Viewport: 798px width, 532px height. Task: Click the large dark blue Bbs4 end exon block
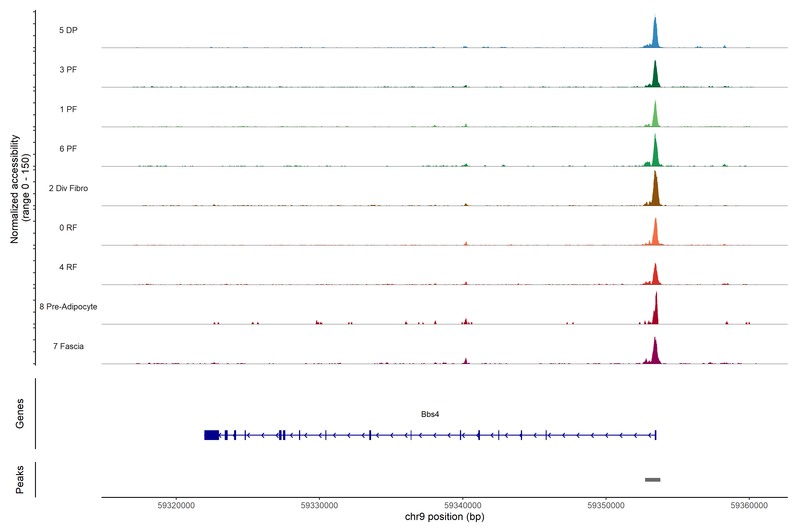point(211,435)
